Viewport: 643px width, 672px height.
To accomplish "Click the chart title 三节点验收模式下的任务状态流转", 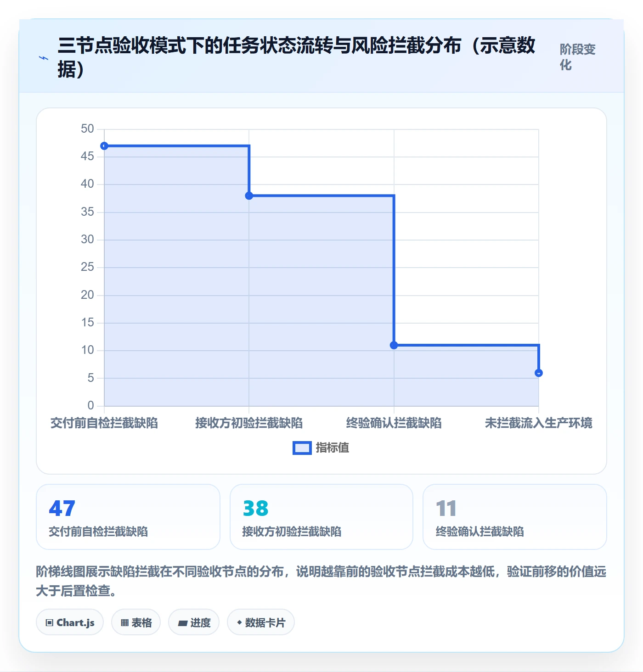I will 297,57.
